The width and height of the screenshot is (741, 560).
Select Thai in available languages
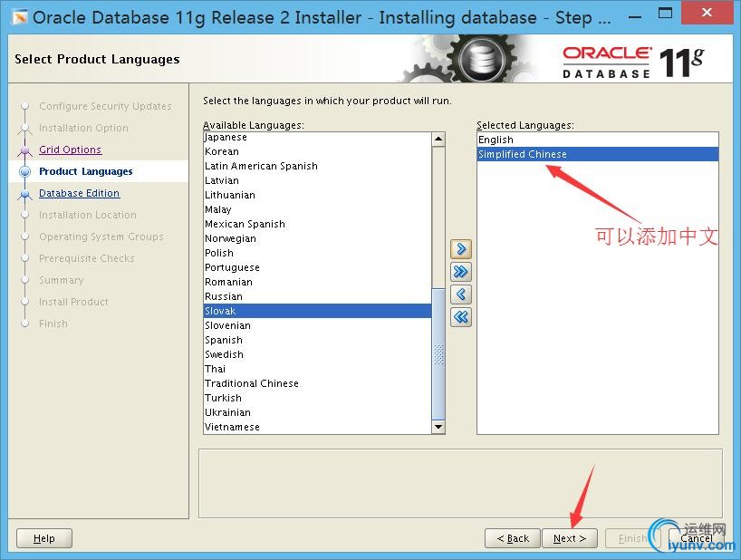click(x=317, y=369)
